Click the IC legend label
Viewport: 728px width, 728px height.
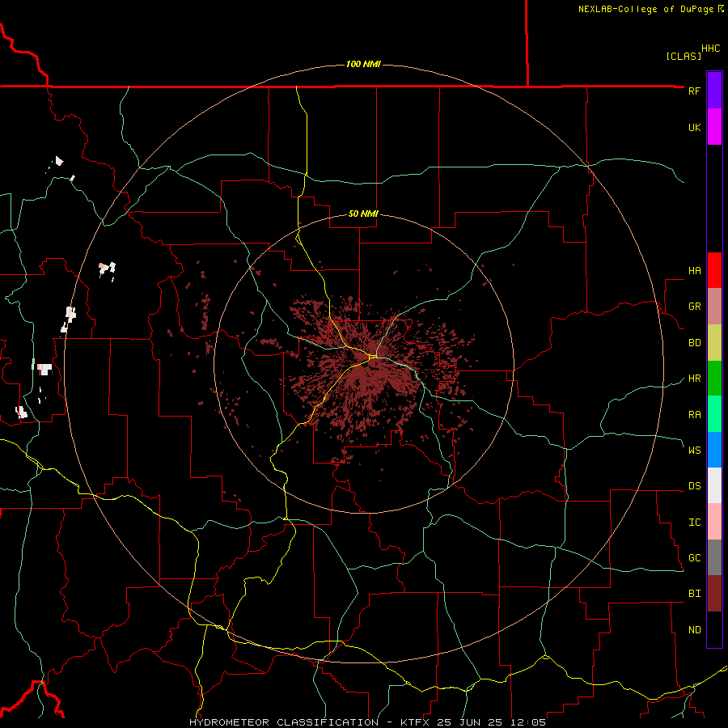(x=694, y=523)
